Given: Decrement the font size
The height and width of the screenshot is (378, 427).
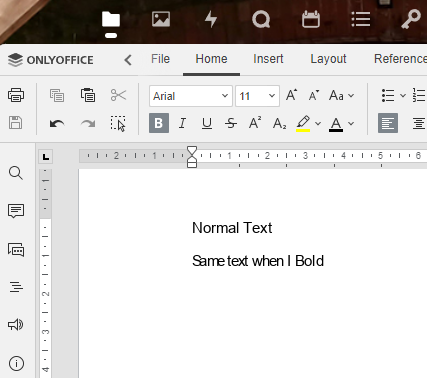Looking at the screenshot, I should (314, 95).
